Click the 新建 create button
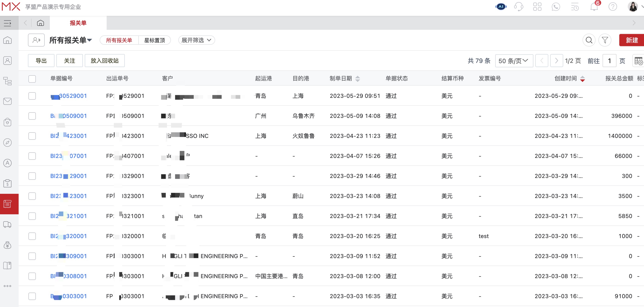The image size is (644, 307). (631, 40)
